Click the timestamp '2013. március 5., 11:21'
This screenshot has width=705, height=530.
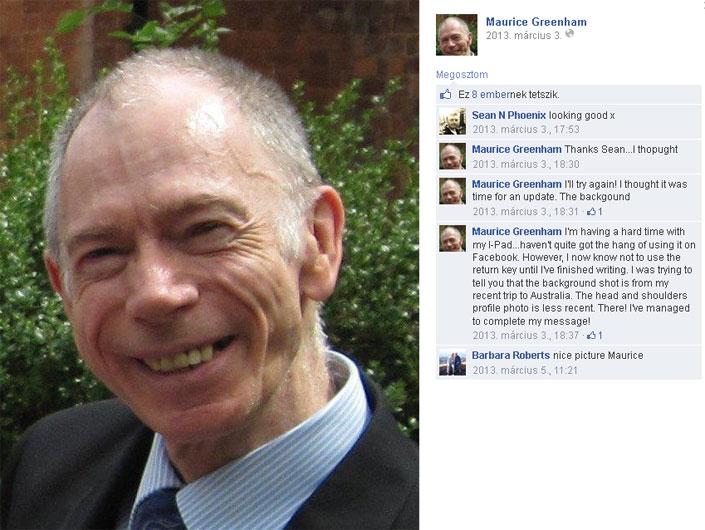pos(525,370)
